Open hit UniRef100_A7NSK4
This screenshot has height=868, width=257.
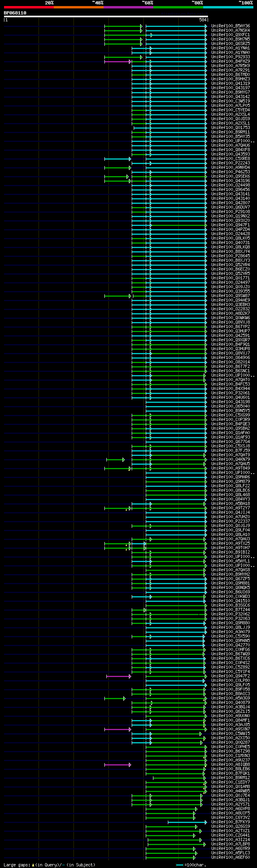coord(230,30)
